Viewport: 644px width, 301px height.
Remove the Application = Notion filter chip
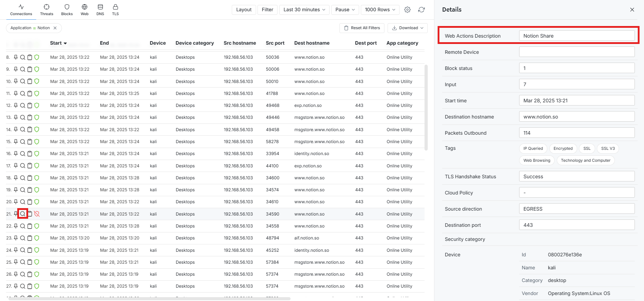click(55, 28)
